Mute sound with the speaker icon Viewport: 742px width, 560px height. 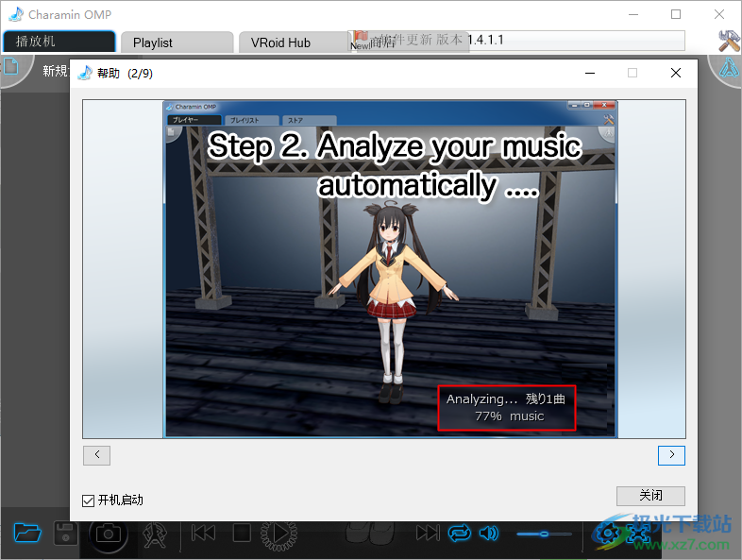pyautogui.click(x=489, y=534)
